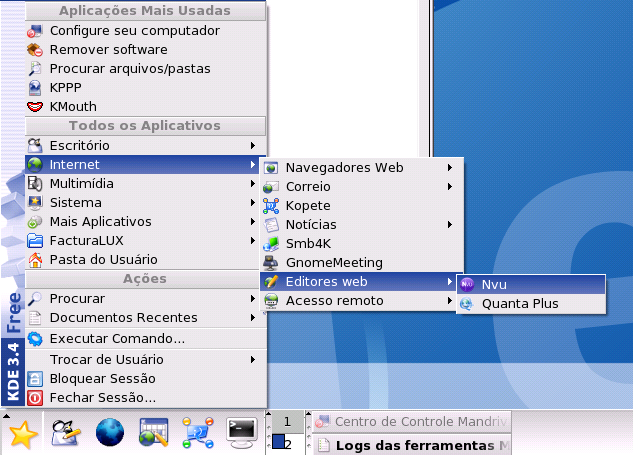Expand the Multimídia submenu arrow
Screen dimensions: 633x455
[253, 184]
